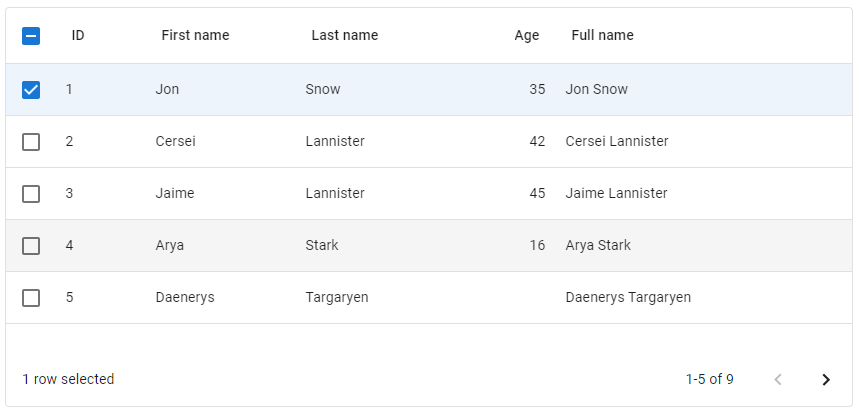Uncheck the Jon Snow row checkbox

31,90
